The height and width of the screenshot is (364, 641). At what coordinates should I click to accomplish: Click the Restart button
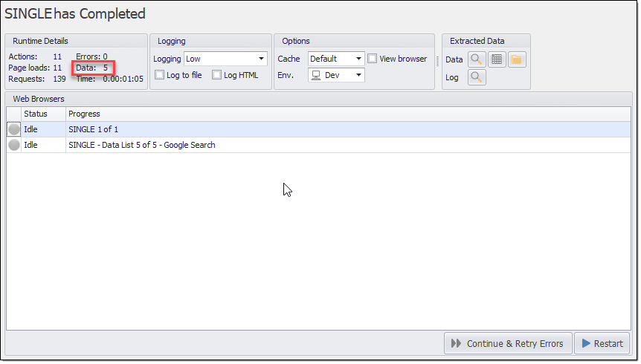602,343
